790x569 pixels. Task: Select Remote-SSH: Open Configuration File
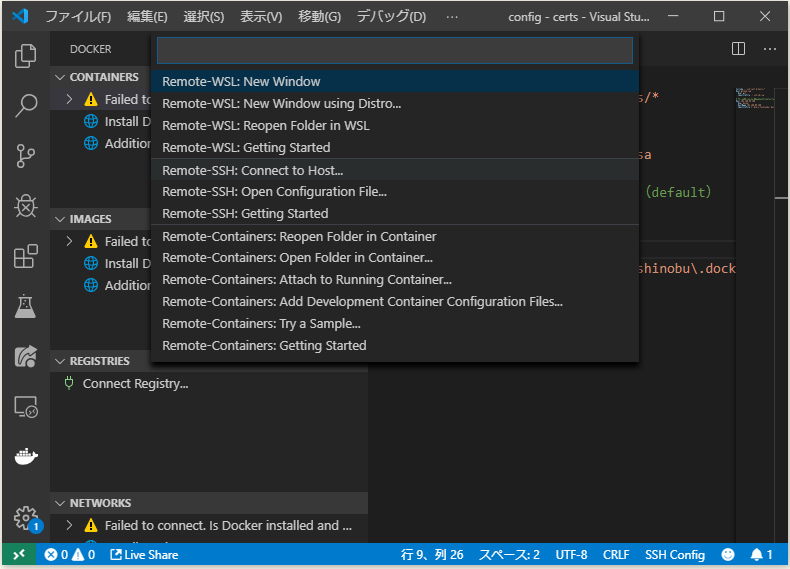point(395,192)
